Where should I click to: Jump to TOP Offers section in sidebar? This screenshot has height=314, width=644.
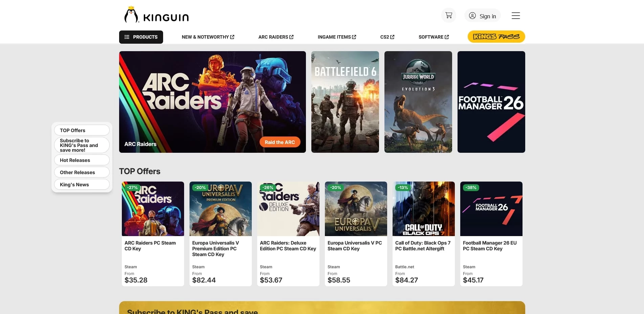pos(82,130)
